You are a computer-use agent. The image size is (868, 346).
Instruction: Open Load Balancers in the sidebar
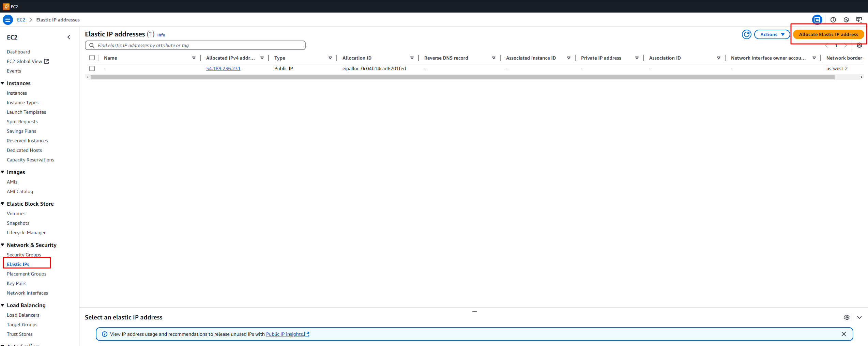tap(23, 315)
